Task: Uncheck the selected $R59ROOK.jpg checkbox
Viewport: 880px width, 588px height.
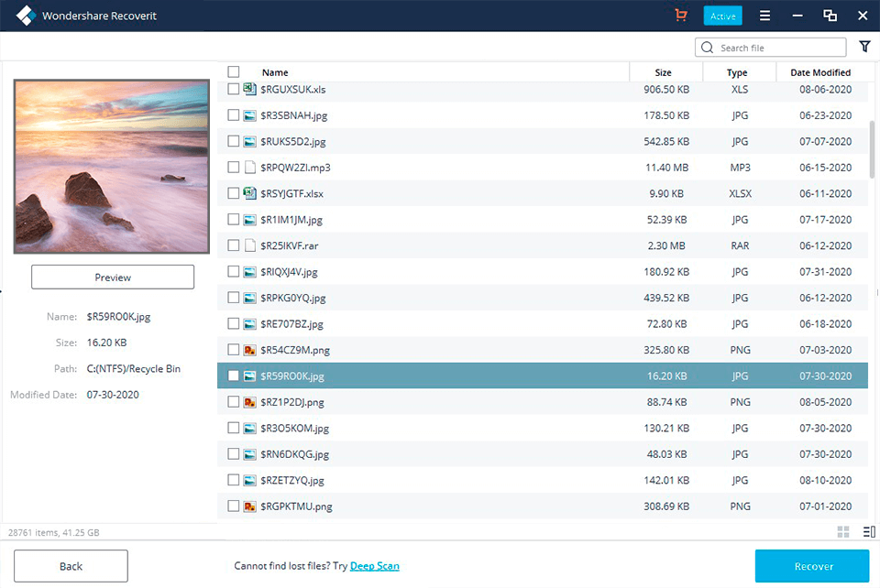Action: (234, 376)
